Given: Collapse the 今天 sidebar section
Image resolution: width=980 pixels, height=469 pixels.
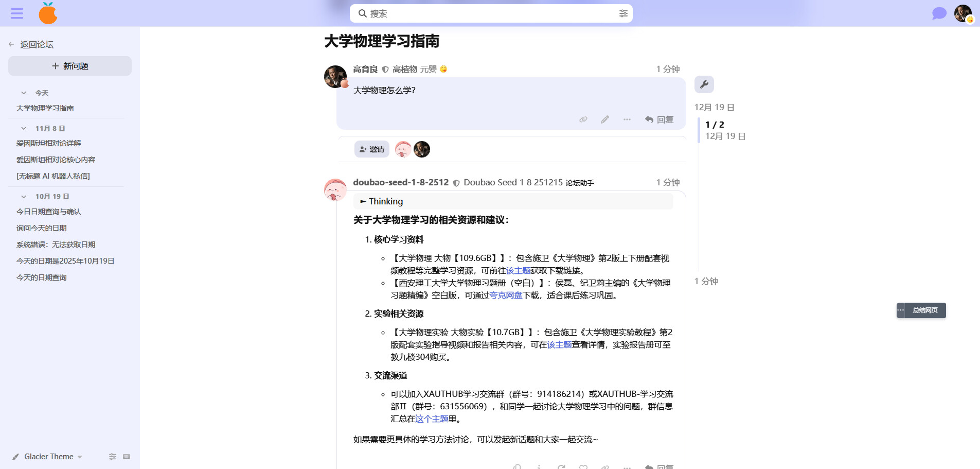Looking at the screenshot, I should [x=24, y=93].
